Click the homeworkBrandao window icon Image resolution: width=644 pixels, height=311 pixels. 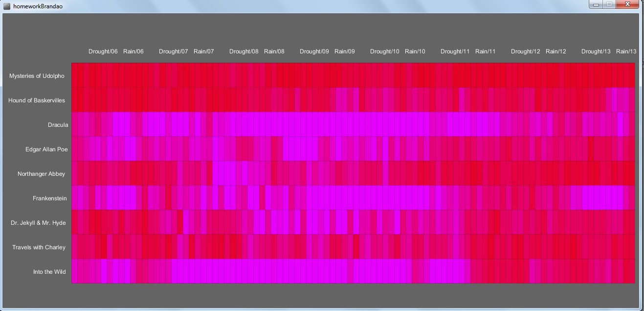point(6,6)
